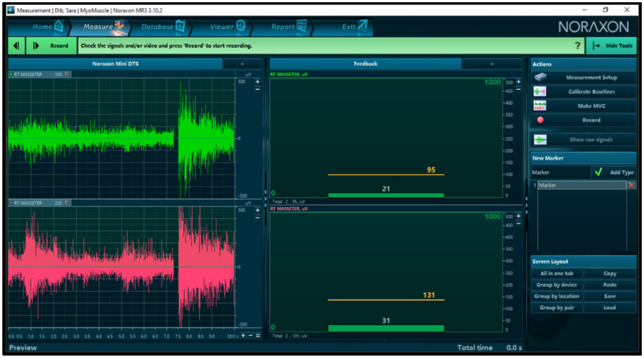The width and height of the screenshot is (644, 358).
Task: Toggle the red RT MASSETER channel indicator
Action: tap(11, 203)
